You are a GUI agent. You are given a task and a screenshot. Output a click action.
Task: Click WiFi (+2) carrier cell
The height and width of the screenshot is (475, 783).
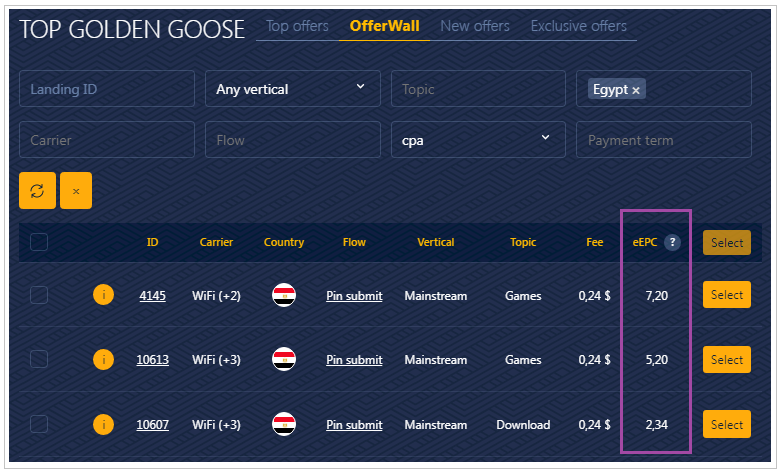(x=216, y=296)
